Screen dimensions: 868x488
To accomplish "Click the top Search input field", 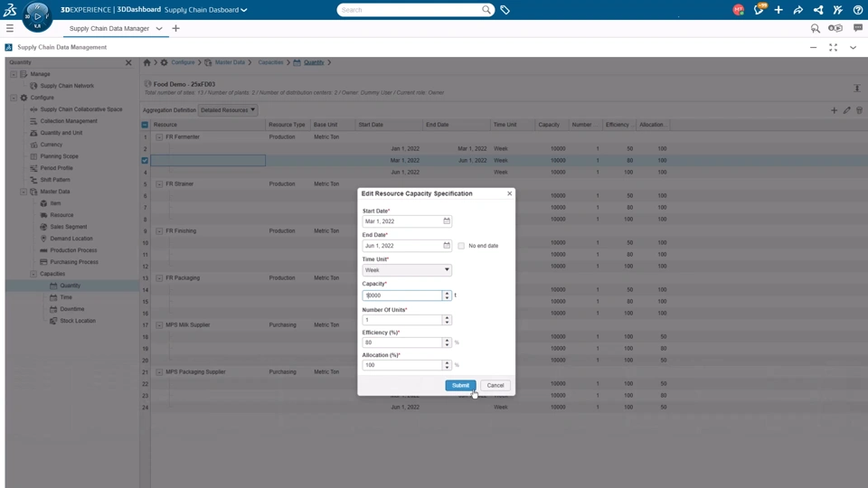I will (x=410, y=10).
